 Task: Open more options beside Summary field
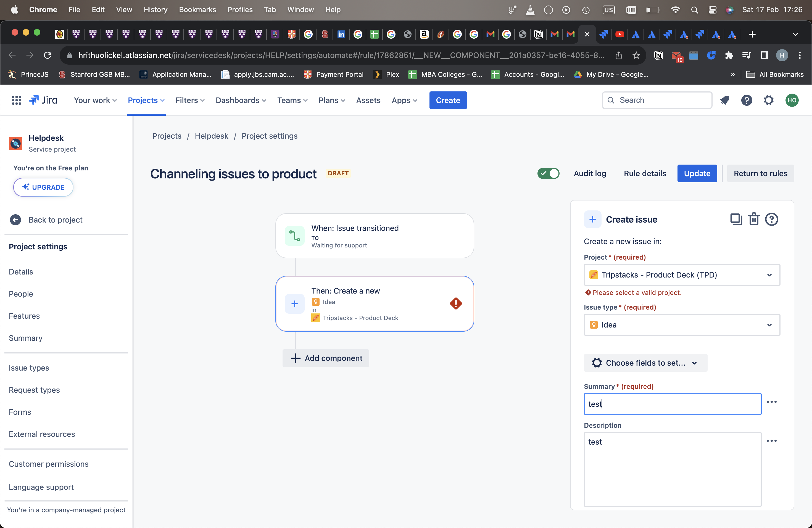tap(771, 402)
